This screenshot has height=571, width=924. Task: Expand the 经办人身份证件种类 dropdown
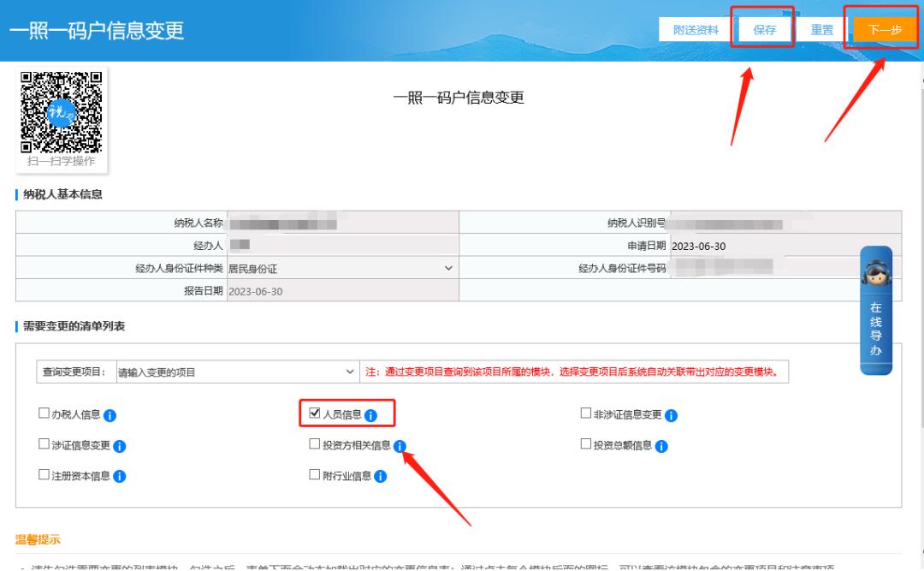447,268
